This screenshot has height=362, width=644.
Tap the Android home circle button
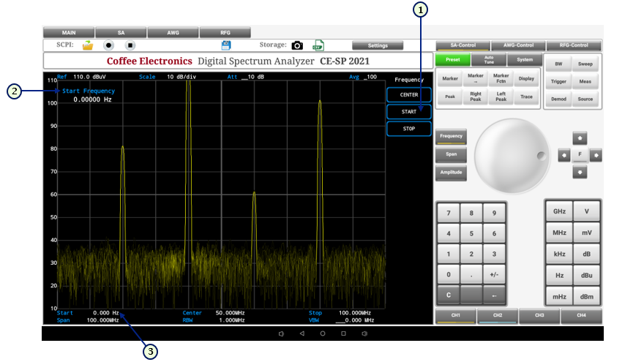coord(323,333)
